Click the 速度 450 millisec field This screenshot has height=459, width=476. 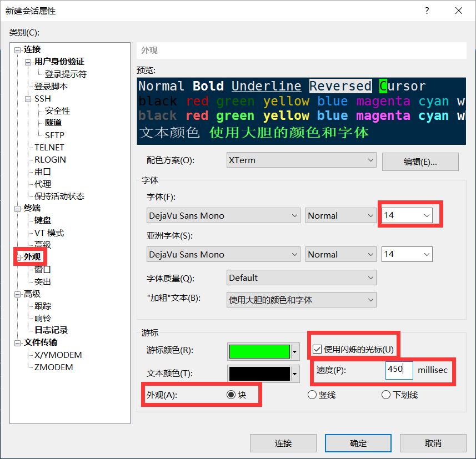click(x=399, y=370)
